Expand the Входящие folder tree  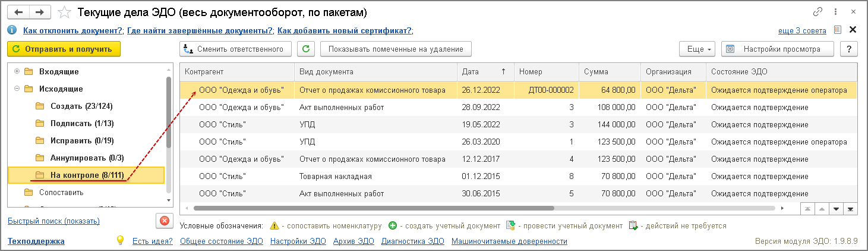17,72
